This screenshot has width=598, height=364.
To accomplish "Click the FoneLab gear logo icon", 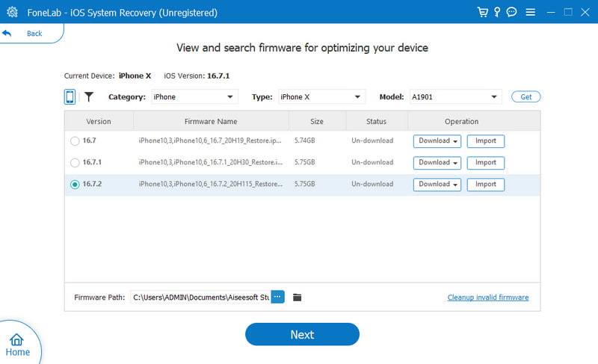I will point(12,12).
